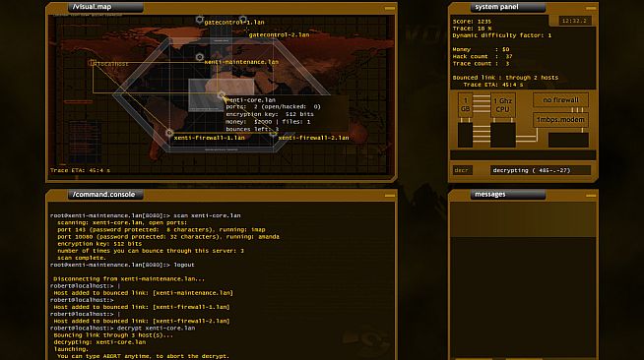Minimize the system panel
Screen dimensions: 644x360
point(591,8)
